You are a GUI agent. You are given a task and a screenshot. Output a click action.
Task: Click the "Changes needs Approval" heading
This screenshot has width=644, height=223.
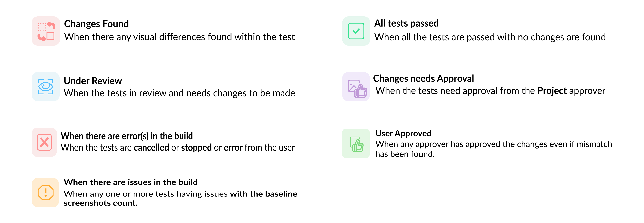point(423,79)
